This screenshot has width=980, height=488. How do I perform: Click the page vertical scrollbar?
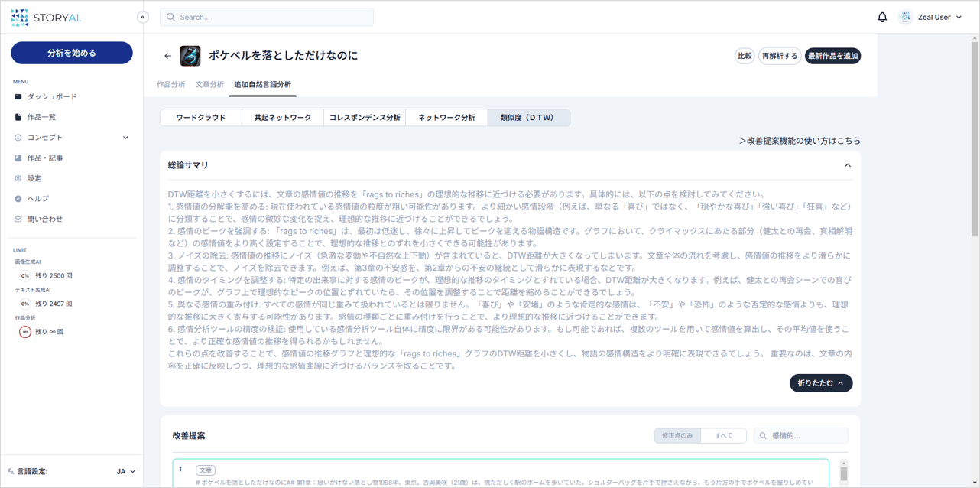(975, 138)
